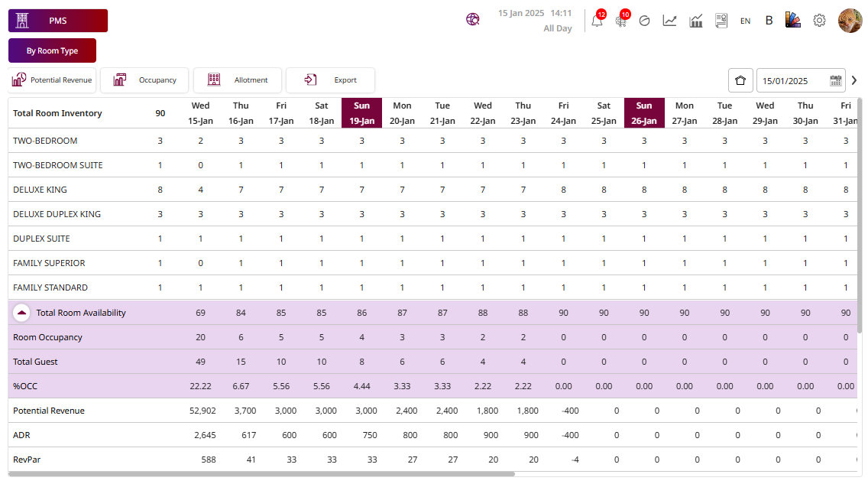Screen dimensions: 868x484
Task: Open the PMS module menu
Action: click(58, 21)
